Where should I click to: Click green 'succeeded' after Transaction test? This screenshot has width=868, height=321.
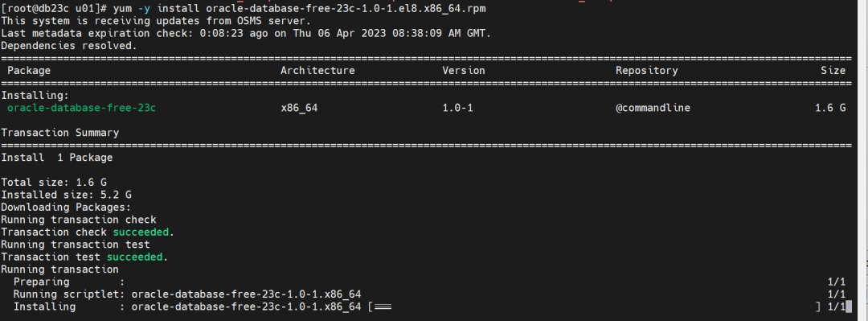[134, 257]
